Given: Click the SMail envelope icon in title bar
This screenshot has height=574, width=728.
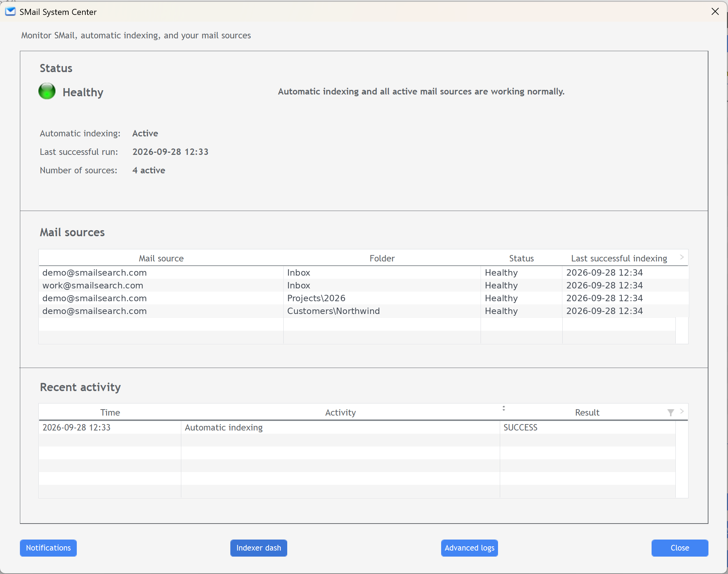Looking at the screenshot, I should point(10,12).
